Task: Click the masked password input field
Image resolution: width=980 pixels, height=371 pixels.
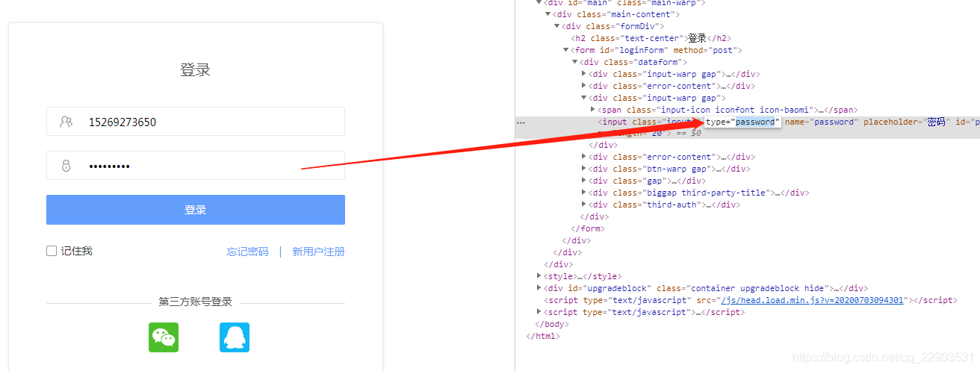Action: pyautogui.click(x=196, y=166)
